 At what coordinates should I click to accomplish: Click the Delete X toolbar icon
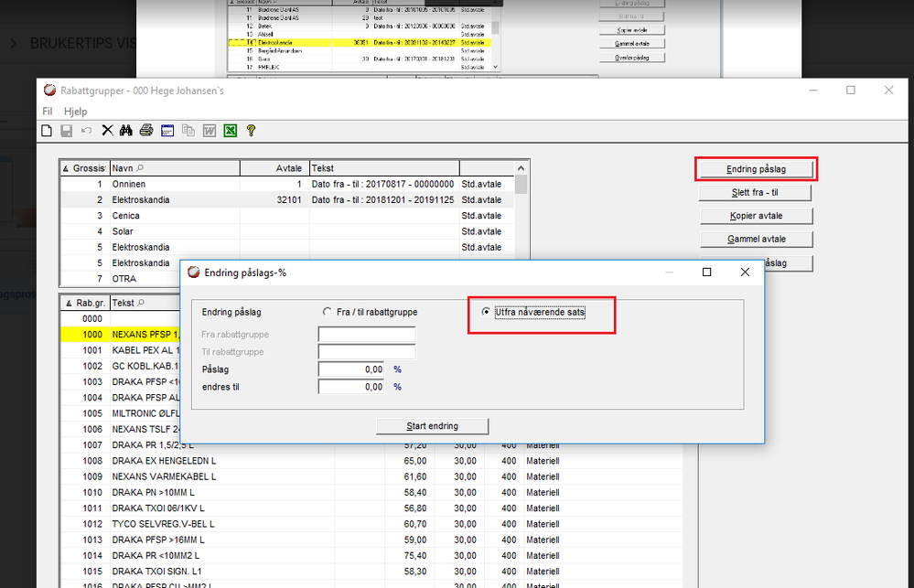[x=107, y=131]
